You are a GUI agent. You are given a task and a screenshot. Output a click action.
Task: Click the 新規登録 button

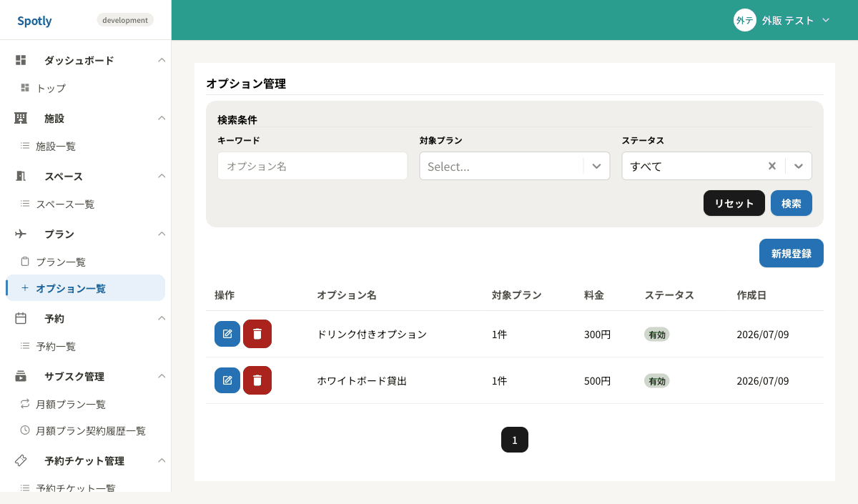[x=792, y=253]
